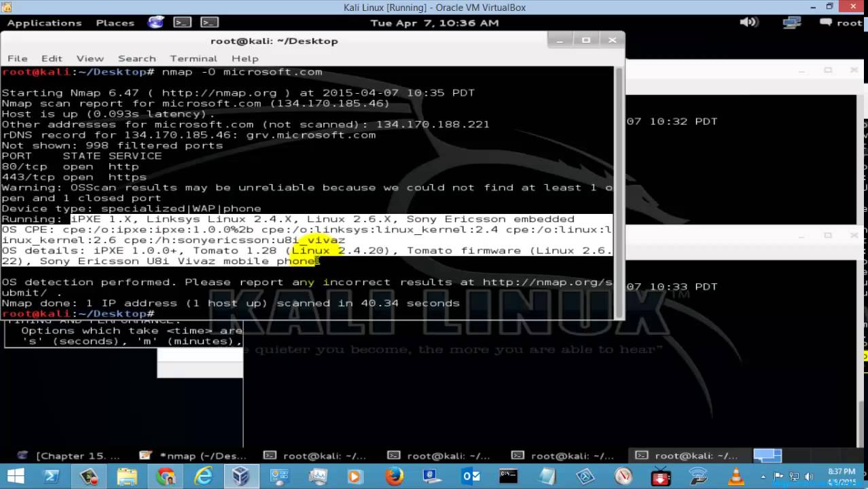Open the red TV downloader taskbar icon
This screenshot has width=868, height=489.
tap(660, 477)
